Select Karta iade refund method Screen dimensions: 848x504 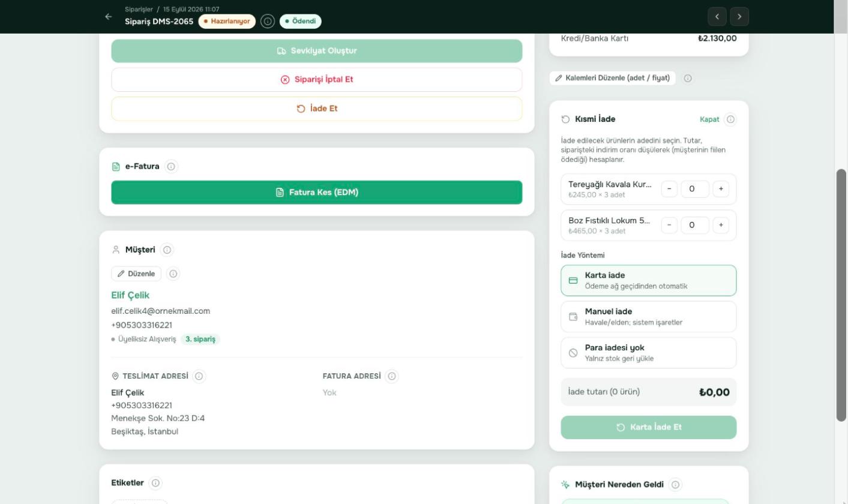click(649, 281)
